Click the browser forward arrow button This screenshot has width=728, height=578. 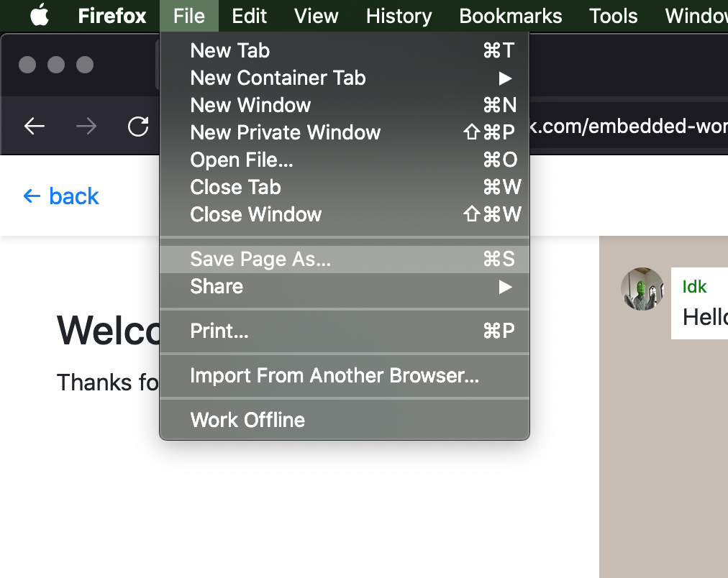coord(86,127)
